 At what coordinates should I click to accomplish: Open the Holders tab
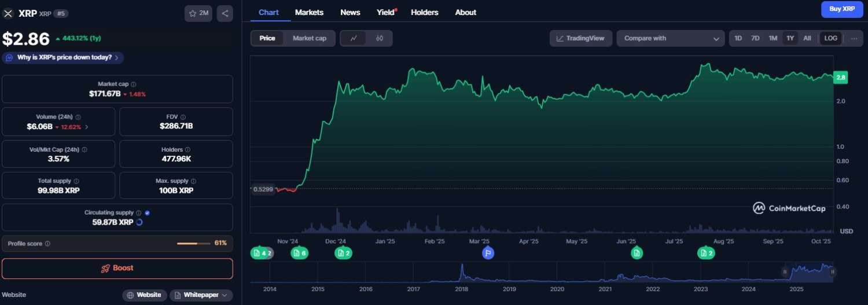click(424, 12)
